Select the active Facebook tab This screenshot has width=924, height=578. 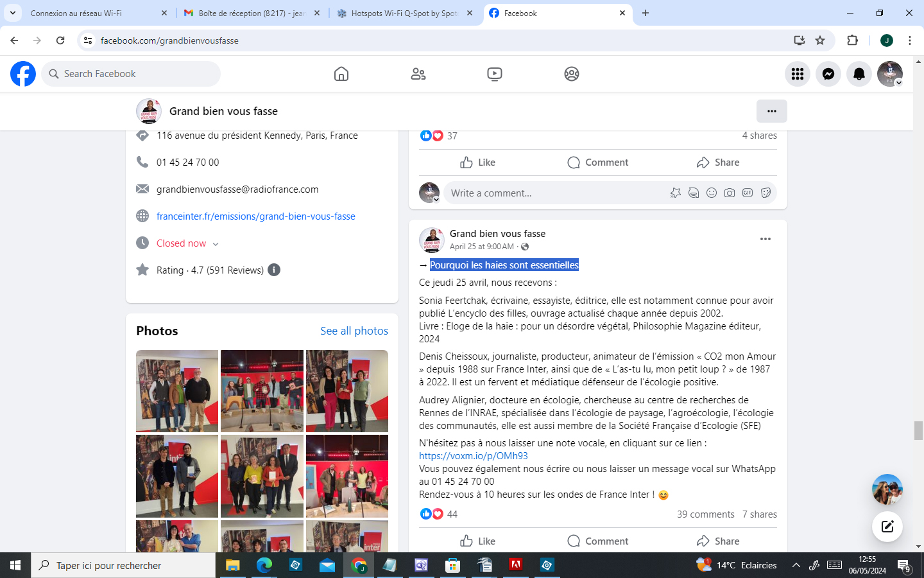coord(557,13)
